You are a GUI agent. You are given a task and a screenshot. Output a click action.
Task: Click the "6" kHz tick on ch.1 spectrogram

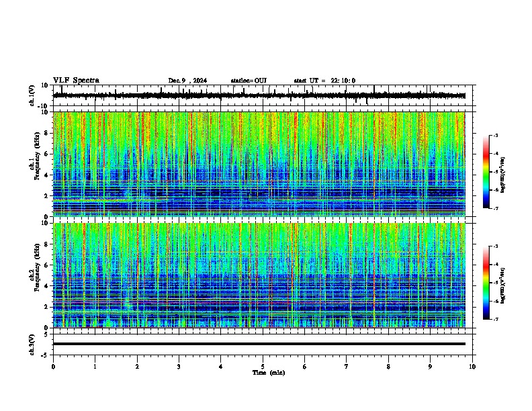pos(46,154)
